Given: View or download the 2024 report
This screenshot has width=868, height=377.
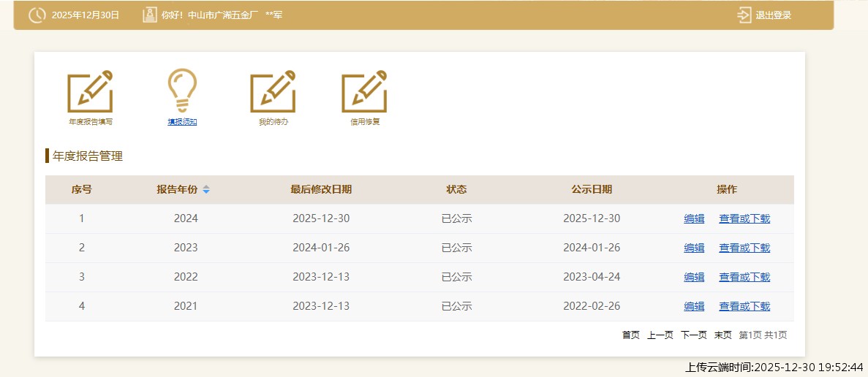Looking at the screenshot, I should click(x=744, y=218).
